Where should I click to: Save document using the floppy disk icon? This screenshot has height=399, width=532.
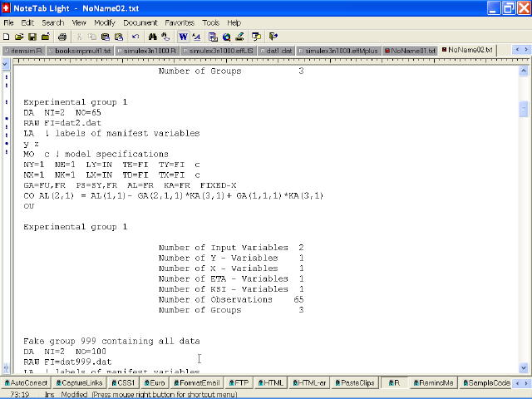tap(32, 37)
